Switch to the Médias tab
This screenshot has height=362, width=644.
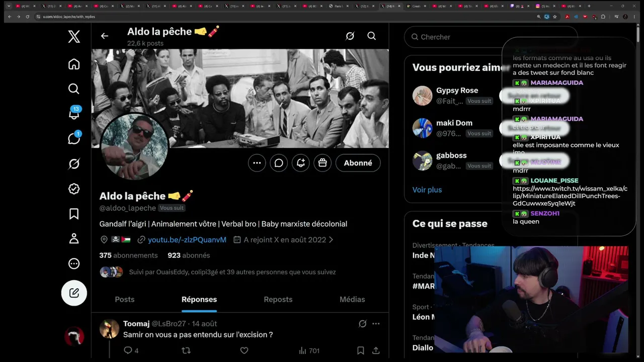(x=352, y=299)
